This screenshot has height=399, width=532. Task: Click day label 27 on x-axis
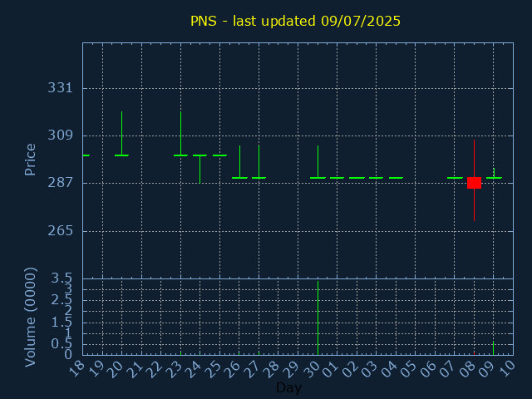pyautogui.click(x=253, y=368)
